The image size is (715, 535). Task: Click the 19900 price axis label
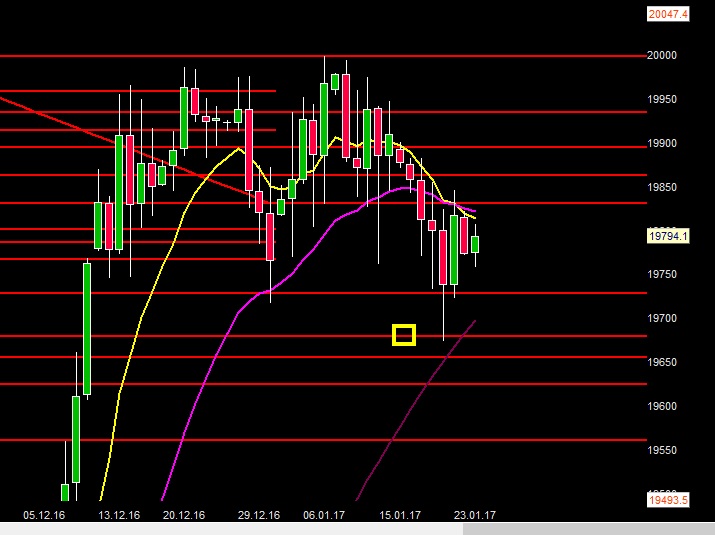coord(662,143)
